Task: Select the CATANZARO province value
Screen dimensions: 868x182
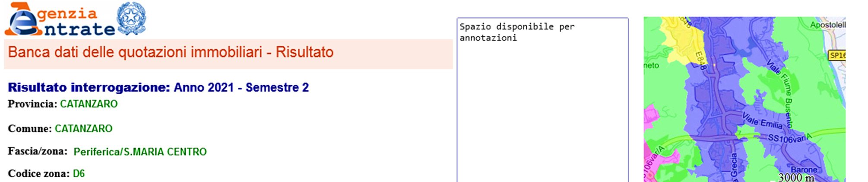Action: point(89,104)
